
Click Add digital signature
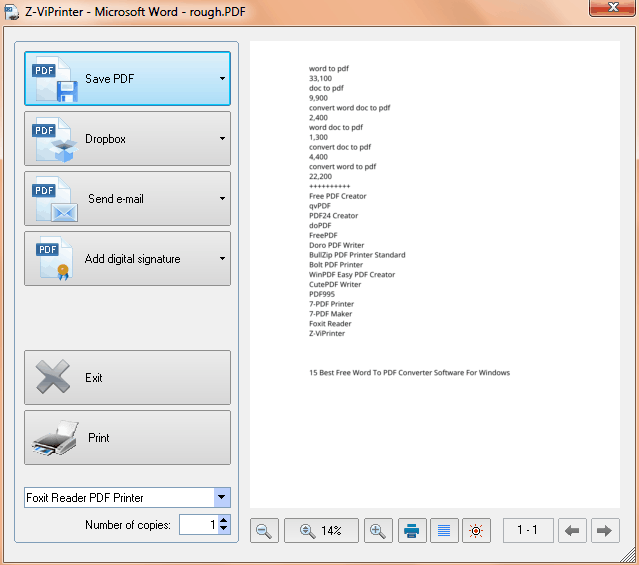(127, 258)
